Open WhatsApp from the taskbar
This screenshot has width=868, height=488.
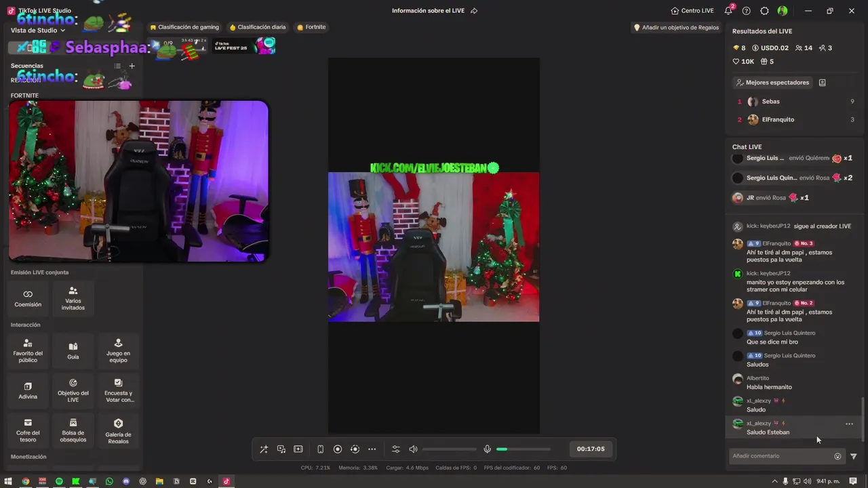[x=109, y=481]
